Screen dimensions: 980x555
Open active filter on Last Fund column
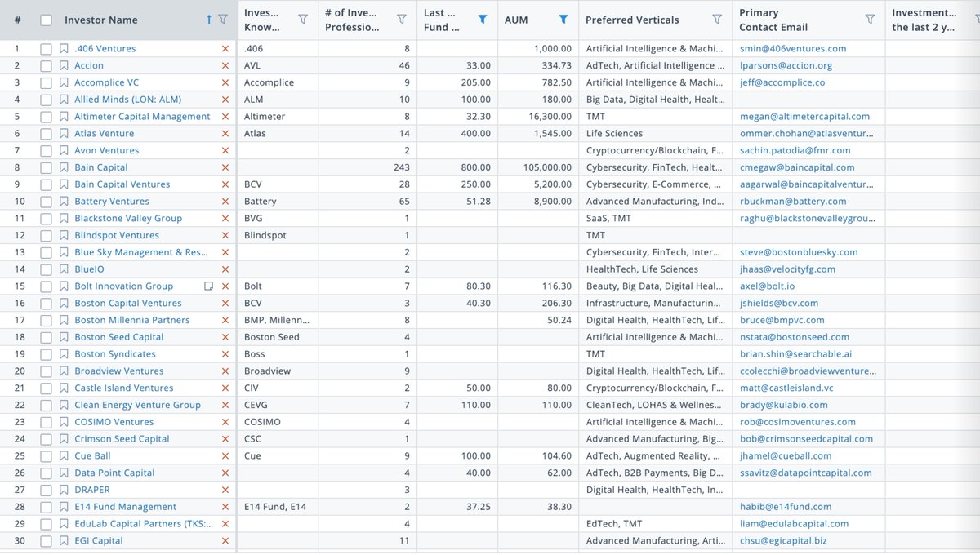click(x=483, y=20)
